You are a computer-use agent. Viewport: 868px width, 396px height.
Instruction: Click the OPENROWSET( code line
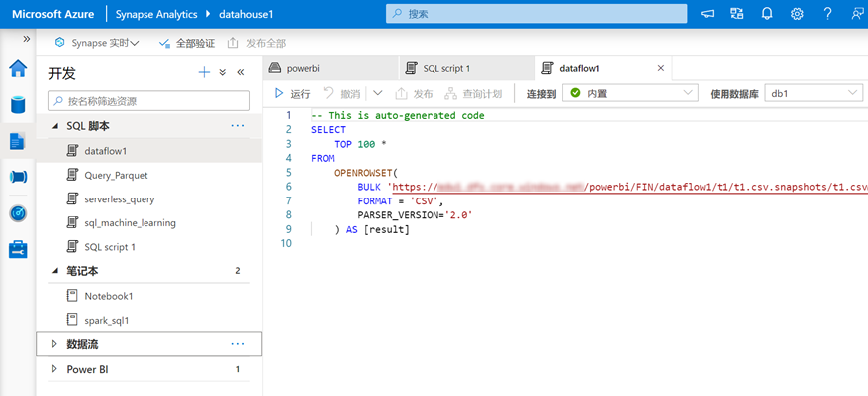pos(366,173)
